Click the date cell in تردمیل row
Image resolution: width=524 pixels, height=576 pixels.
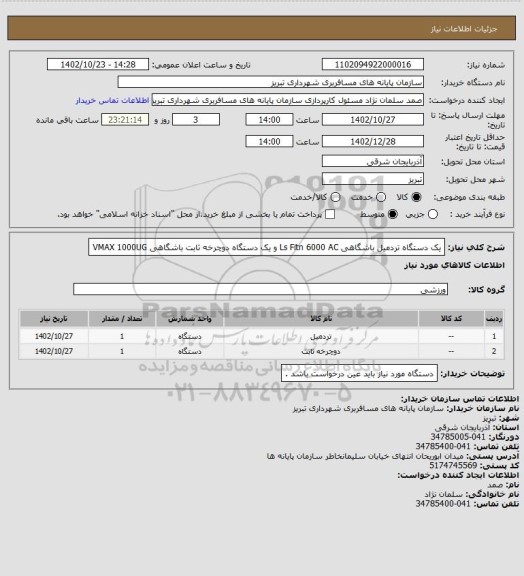click(54, 336)
